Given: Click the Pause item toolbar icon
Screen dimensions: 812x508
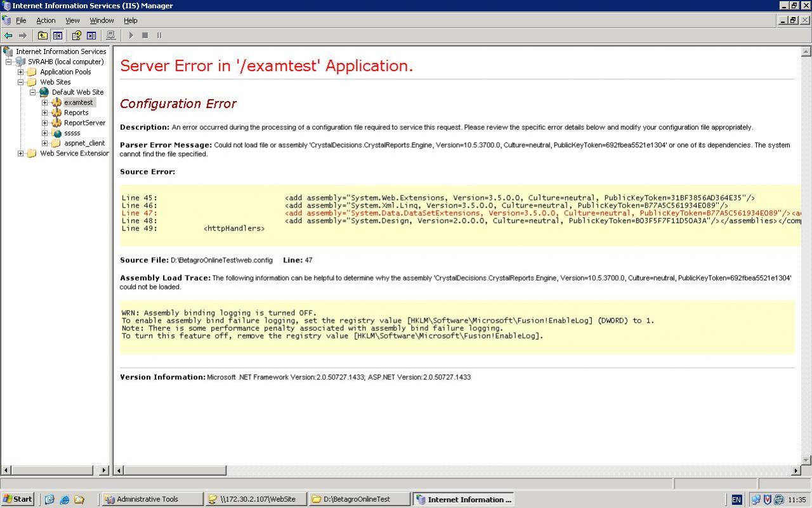Looking at the screenshot, I should point(159,36).
